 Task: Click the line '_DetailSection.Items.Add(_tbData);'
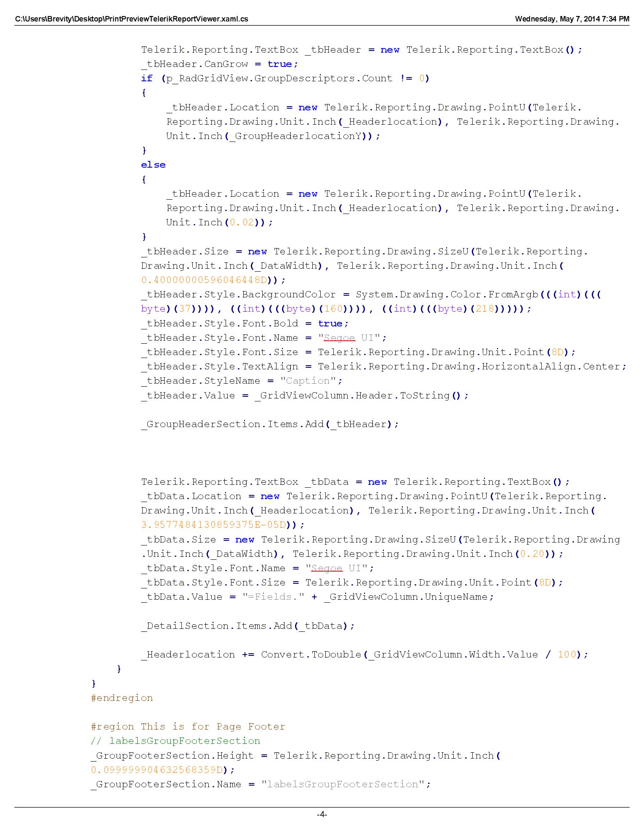coord(248,626)
